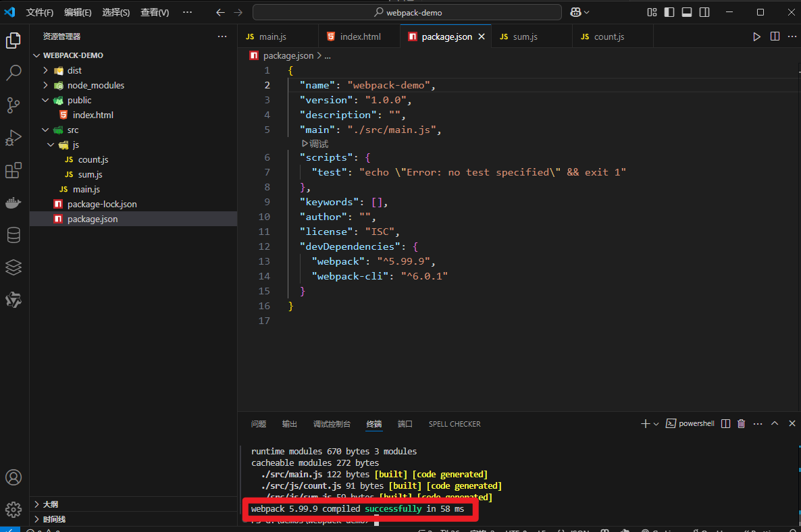Open editor More Actions ellipsis

[x=792, y=36]
